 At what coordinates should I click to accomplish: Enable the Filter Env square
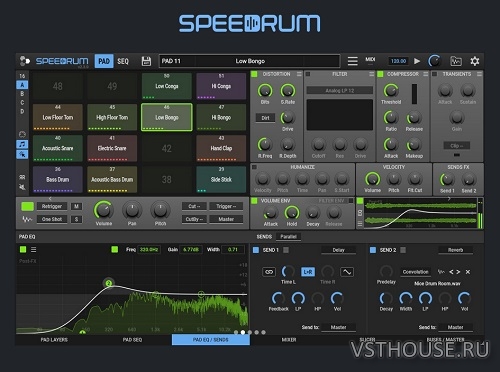[351, 201]
